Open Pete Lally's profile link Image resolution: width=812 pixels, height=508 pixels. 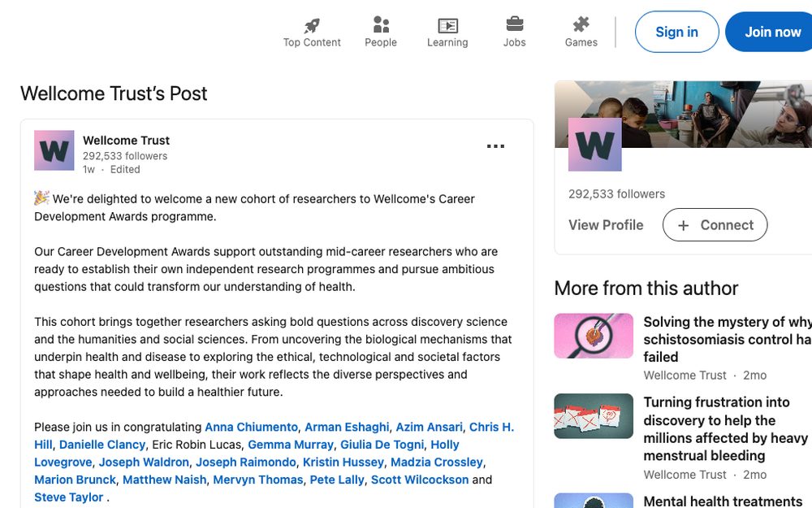tap(337, 480)
